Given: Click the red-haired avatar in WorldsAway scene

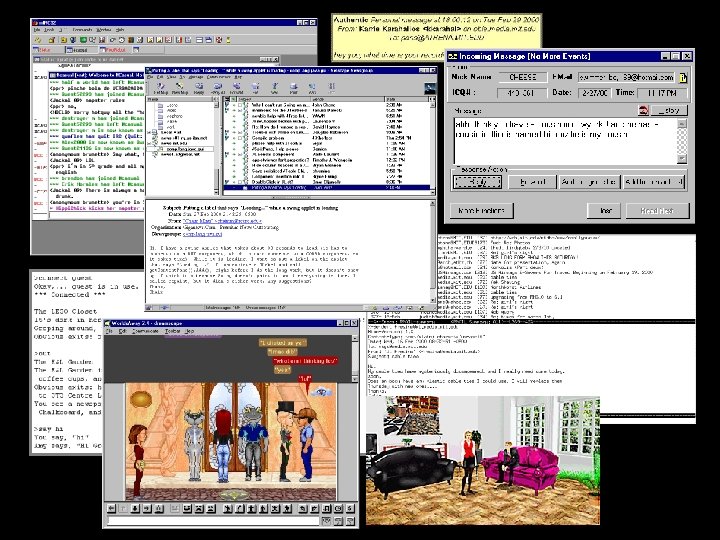Looking at the screenshot, I should click(223, 445).
